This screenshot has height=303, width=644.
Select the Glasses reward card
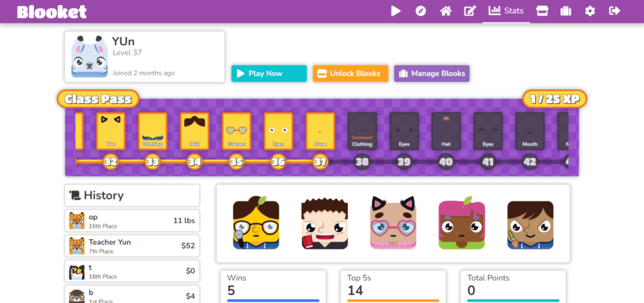[x=236, y=131]
